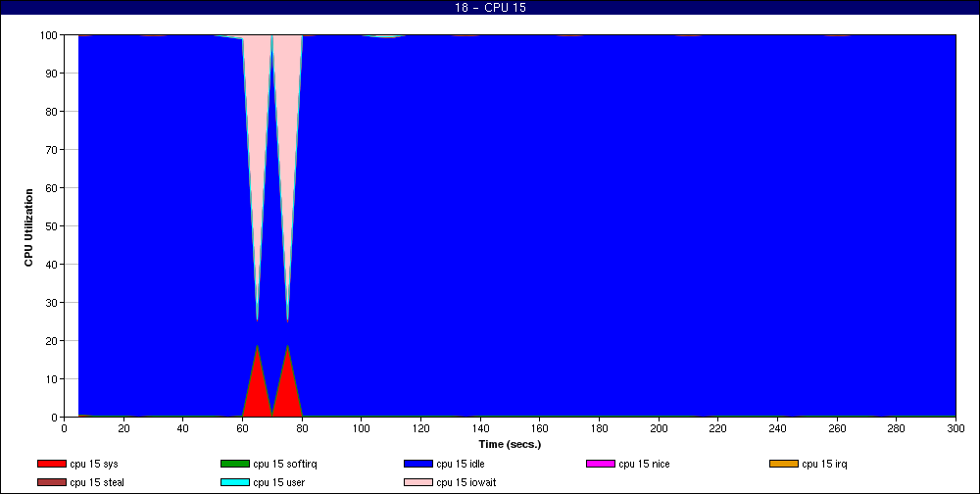Click the magenta cpu 15 nice legend swatch
Screen dimensions: 980x494
(601, 464)
